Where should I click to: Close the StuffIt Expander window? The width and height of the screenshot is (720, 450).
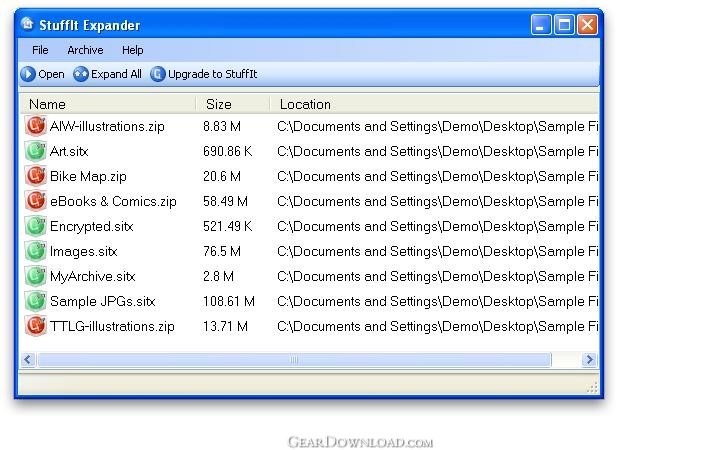click(x=588, y=24)
